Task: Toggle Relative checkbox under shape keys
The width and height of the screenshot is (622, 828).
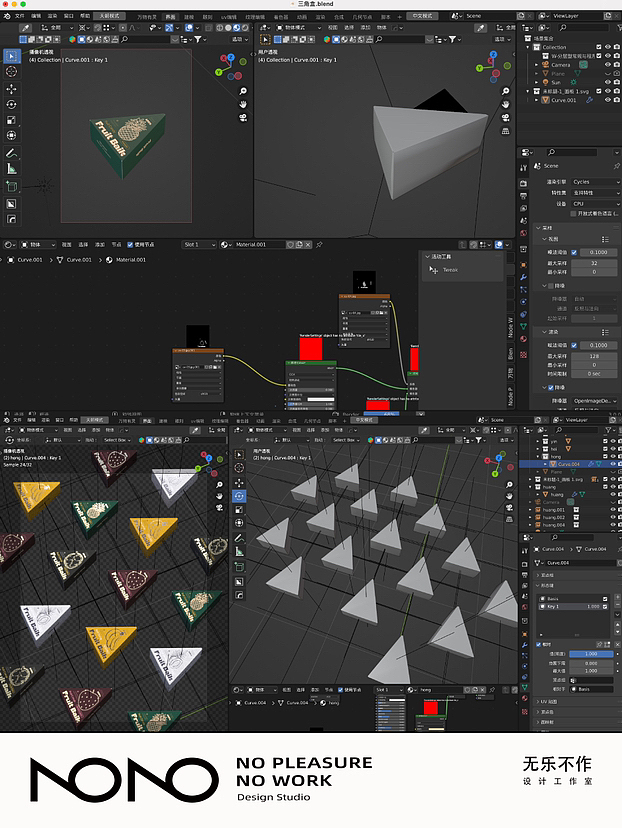Action: (x=539, y=644)
